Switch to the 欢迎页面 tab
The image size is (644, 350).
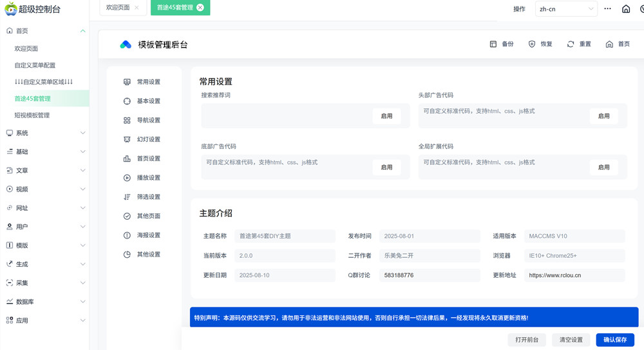click(x=118, y=8)
